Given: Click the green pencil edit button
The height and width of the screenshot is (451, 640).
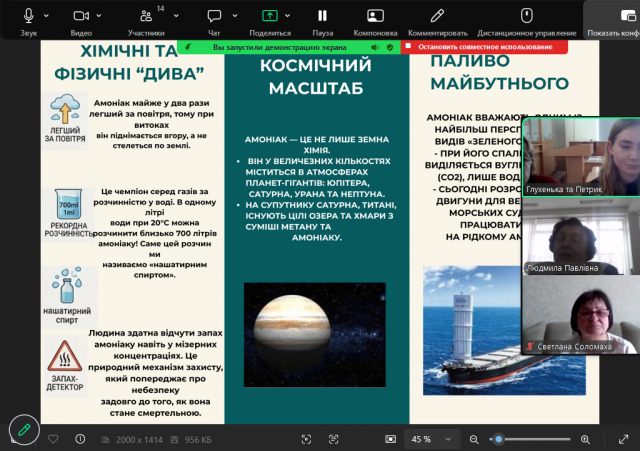Looking at the screenshot, I should tap(25, 430).
